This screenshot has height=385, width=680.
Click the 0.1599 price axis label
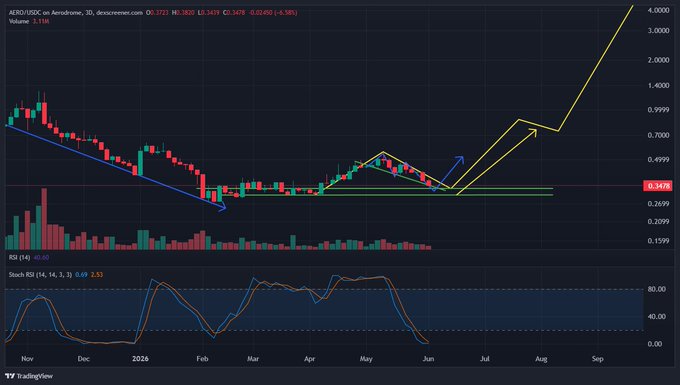(x=658, y=241)
